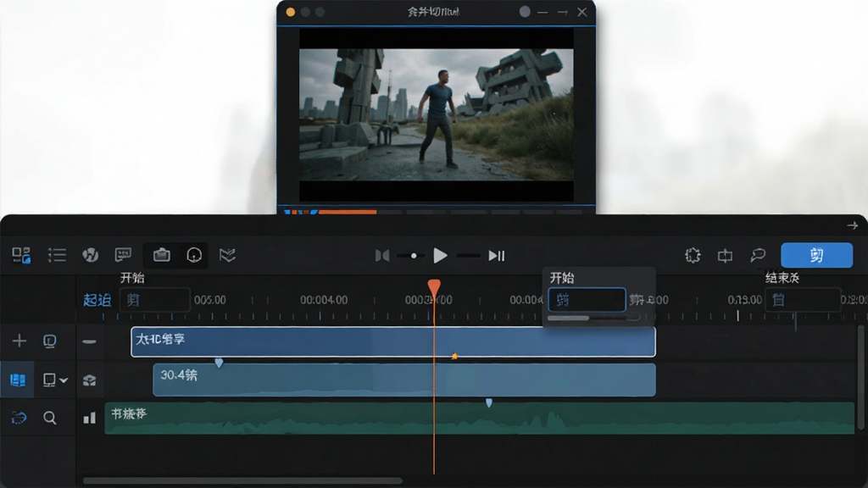
Task: Click the blue marker above the 30.4 clip
Action: [x=220, y=363]
